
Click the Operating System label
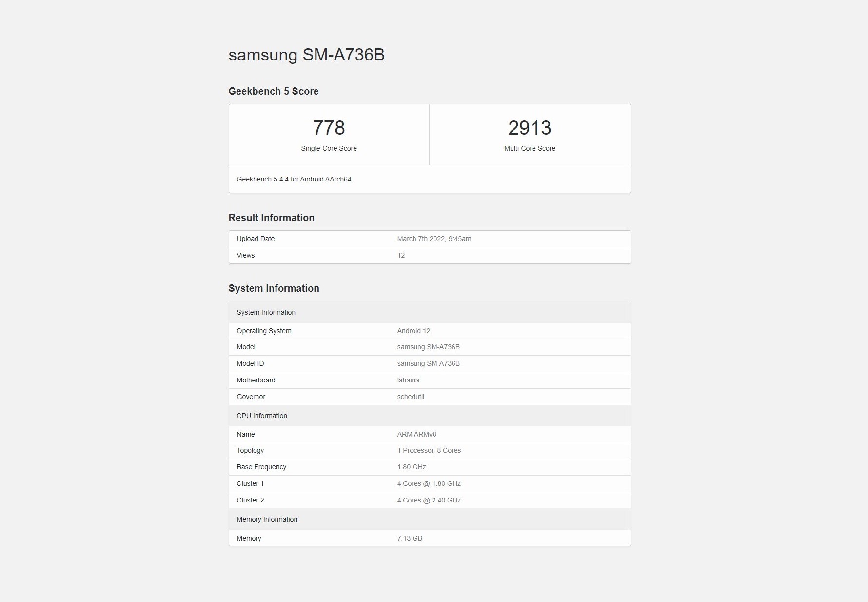pos(264,331)
